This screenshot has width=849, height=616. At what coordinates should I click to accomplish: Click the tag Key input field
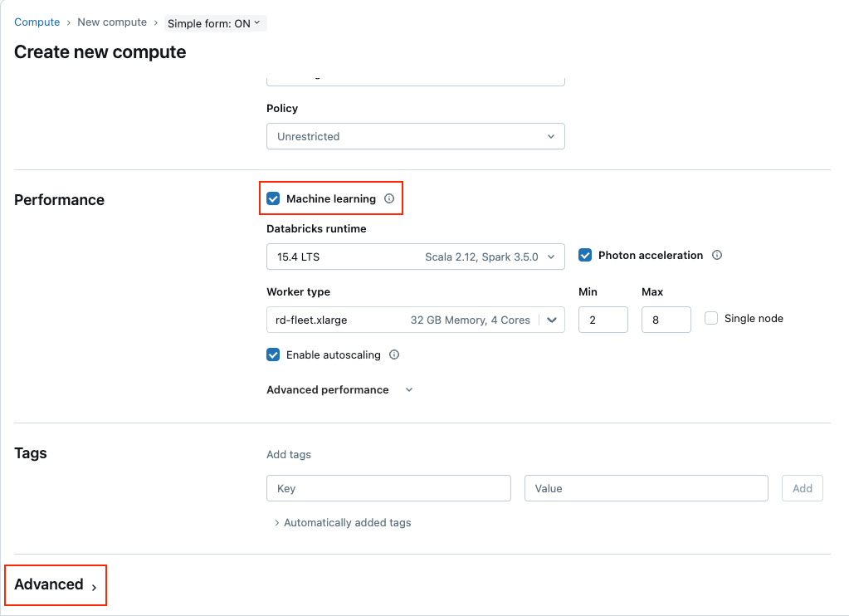tap(388, 489)
